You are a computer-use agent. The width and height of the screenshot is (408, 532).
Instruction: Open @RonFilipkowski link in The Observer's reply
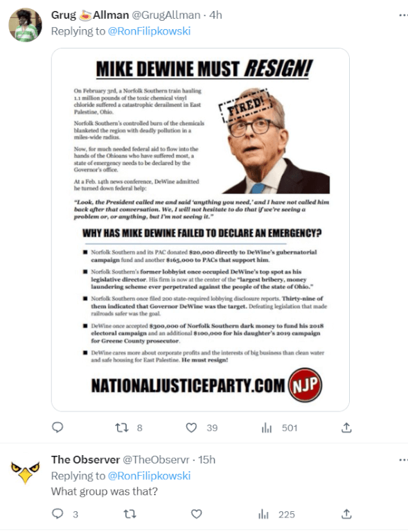(x=149, y=476)
